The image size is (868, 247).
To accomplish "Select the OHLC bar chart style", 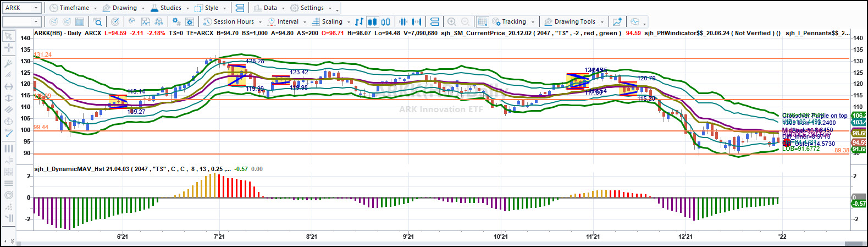I will pyautogui.click(x=359, y=21).
